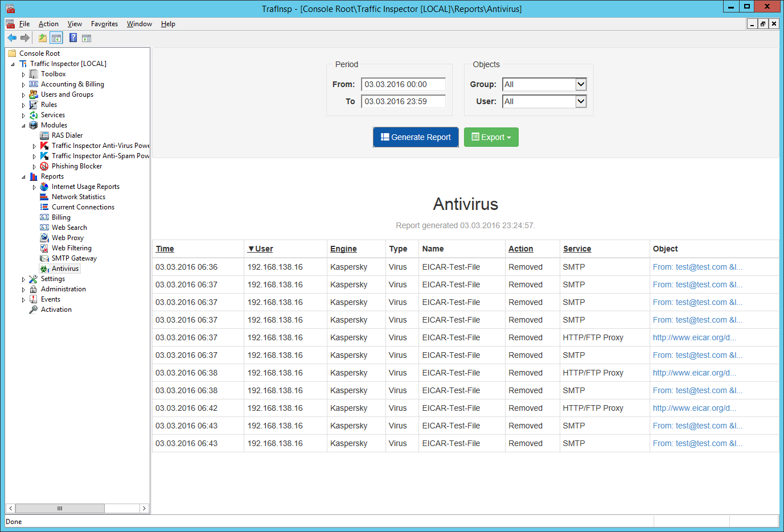
Task: Click the Activation key icon
Action: 34,310
